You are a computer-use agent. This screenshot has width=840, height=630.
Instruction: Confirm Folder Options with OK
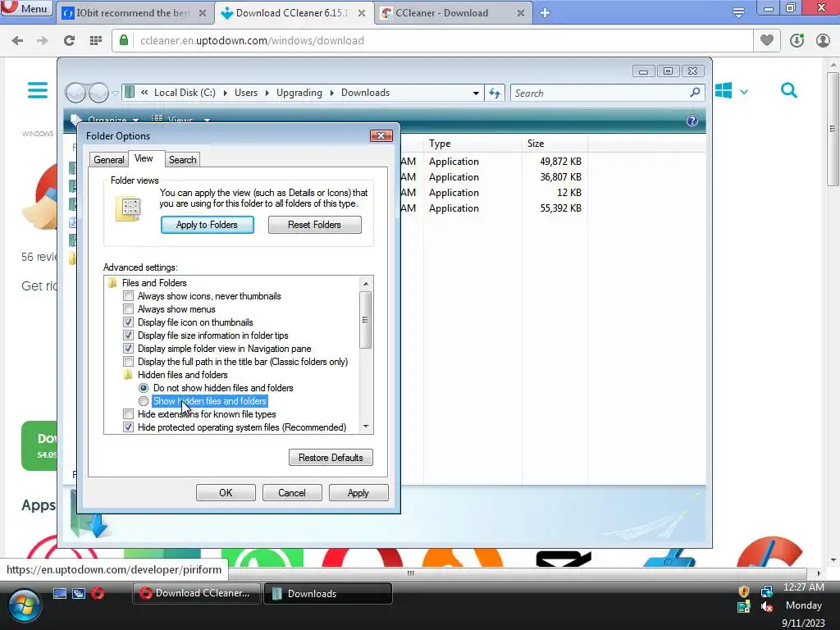[226, 493]
